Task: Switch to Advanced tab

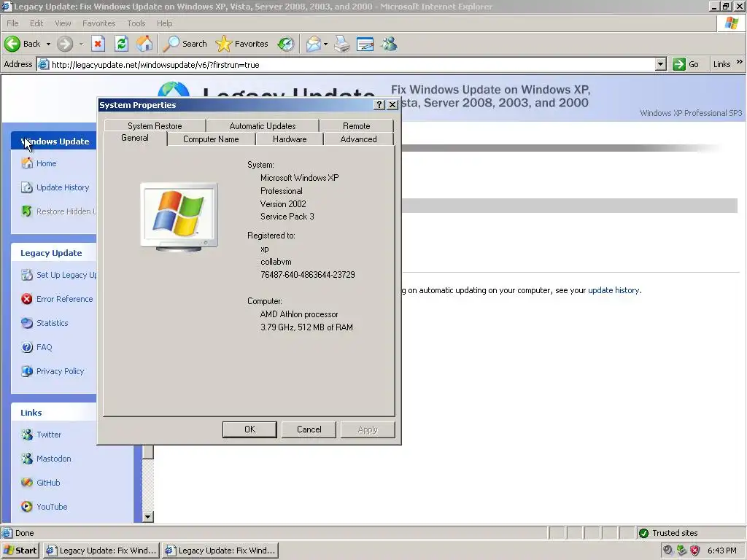Action: [x=358, y=139]
